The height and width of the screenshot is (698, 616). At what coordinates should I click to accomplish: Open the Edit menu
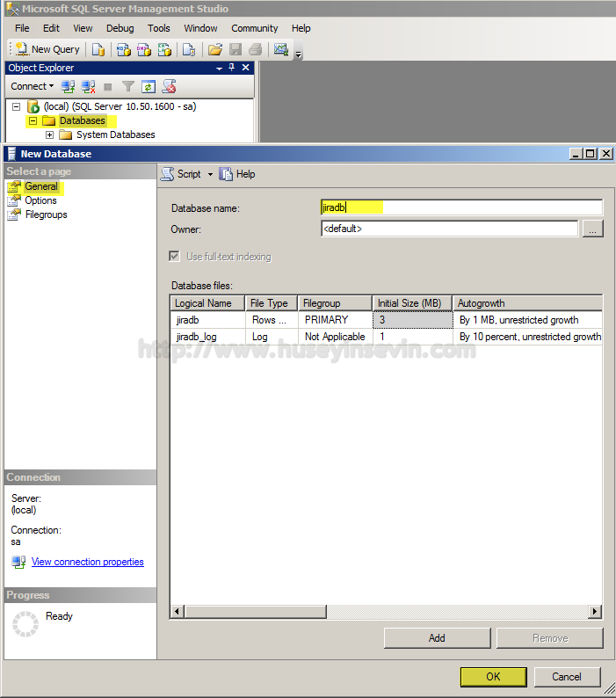tap(51, 28)
